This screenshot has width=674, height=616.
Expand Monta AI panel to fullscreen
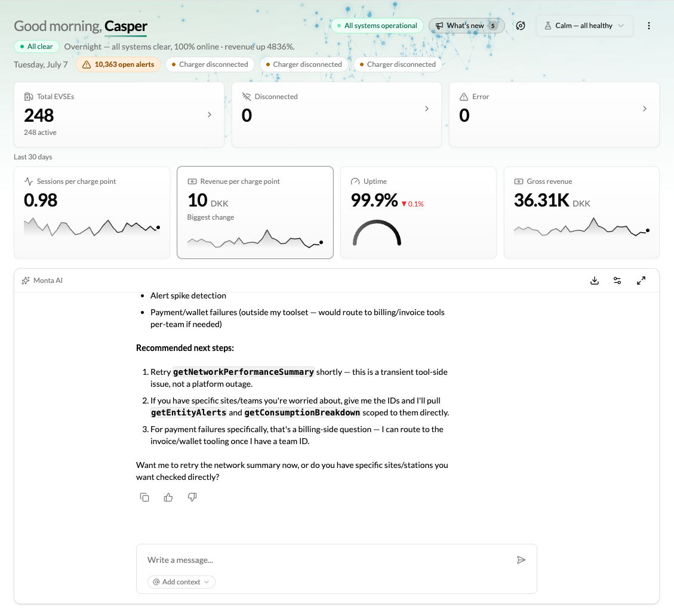(x=641, y=281)
